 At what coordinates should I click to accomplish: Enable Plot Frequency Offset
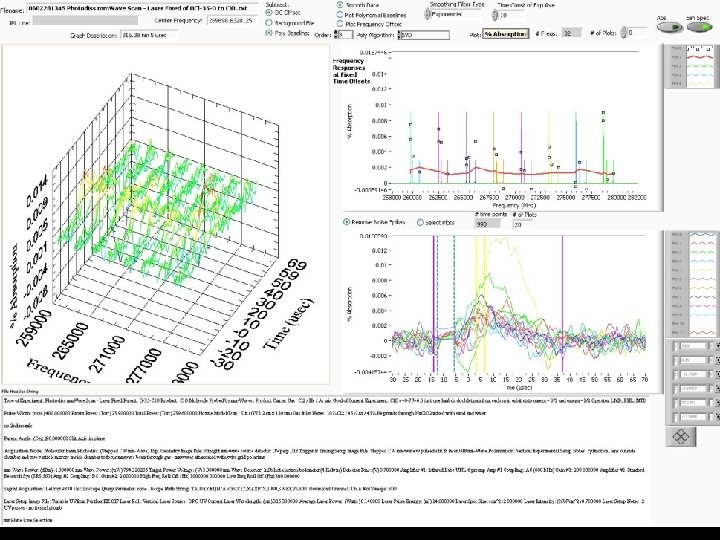coord(340,24)
